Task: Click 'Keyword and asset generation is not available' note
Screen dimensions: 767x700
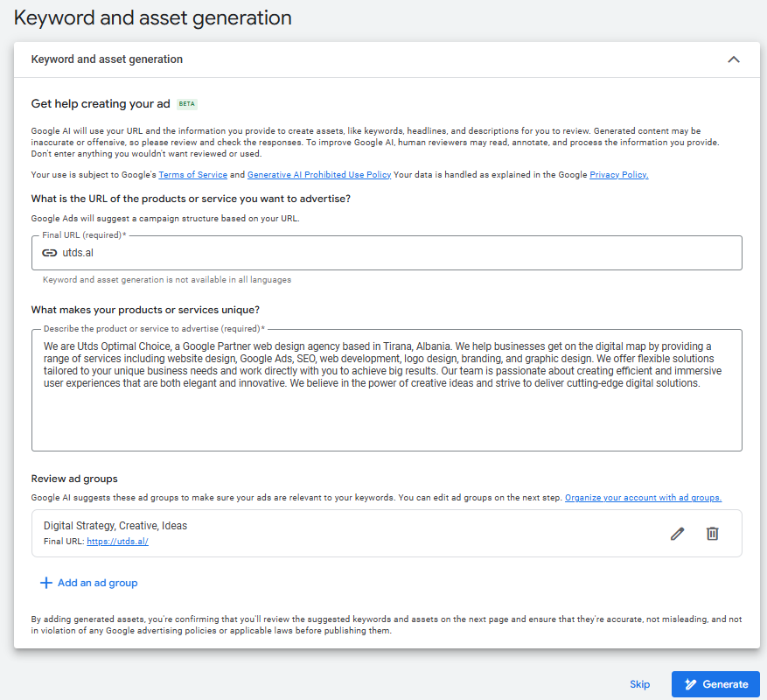Action: tap(167, 280)
